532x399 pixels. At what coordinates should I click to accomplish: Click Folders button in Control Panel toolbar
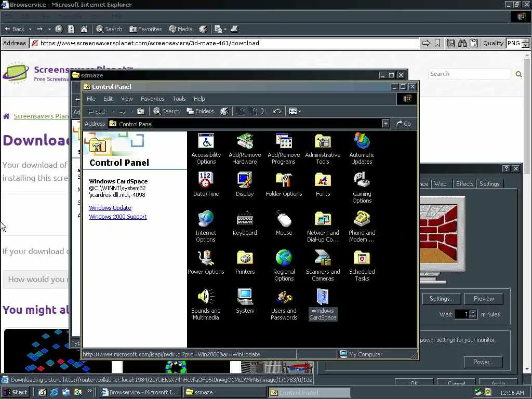click(200, 111)
